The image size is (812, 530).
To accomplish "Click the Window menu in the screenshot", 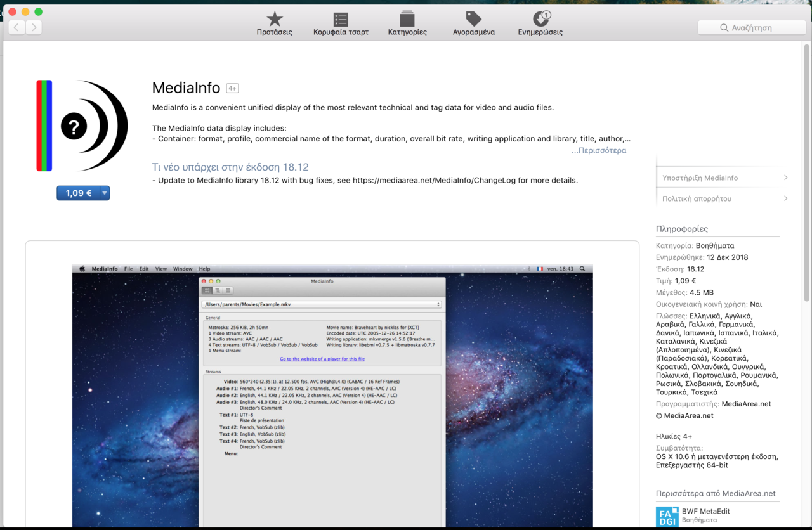I will pyautogui.click(x=183, y=269).
